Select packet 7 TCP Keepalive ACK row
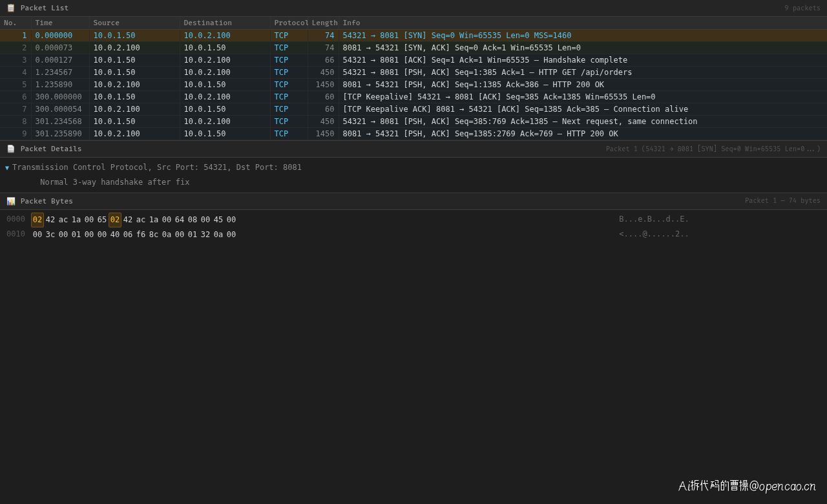Screen dimensions: 827x504 [x=413, y=109]
